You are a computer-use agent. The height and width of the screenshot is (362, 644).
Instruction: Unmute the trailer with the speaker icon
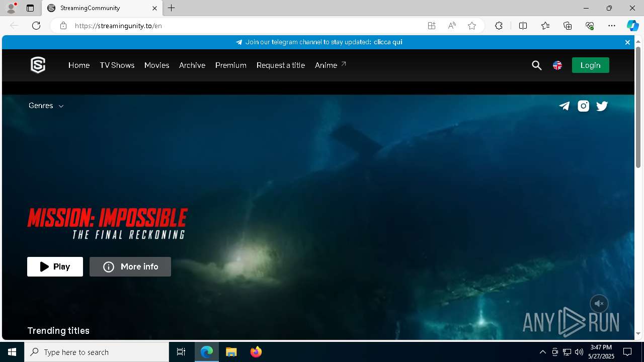[599, 304]
